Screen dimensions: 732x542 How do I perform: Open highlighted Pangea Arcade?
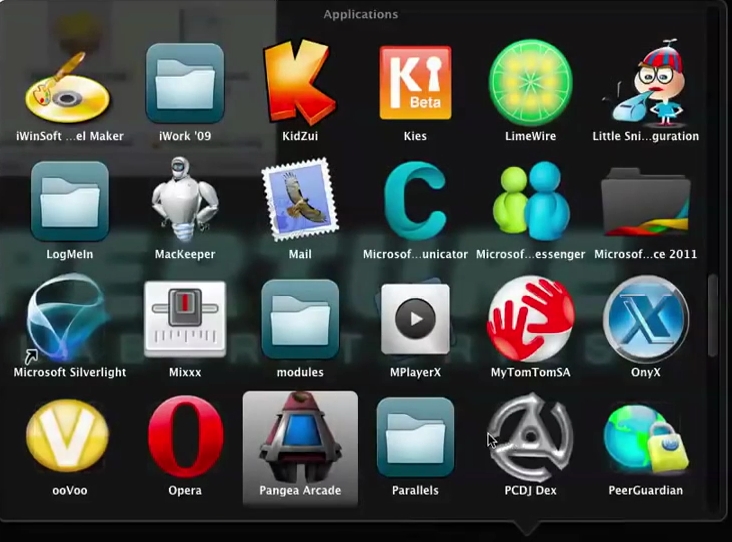300,448
